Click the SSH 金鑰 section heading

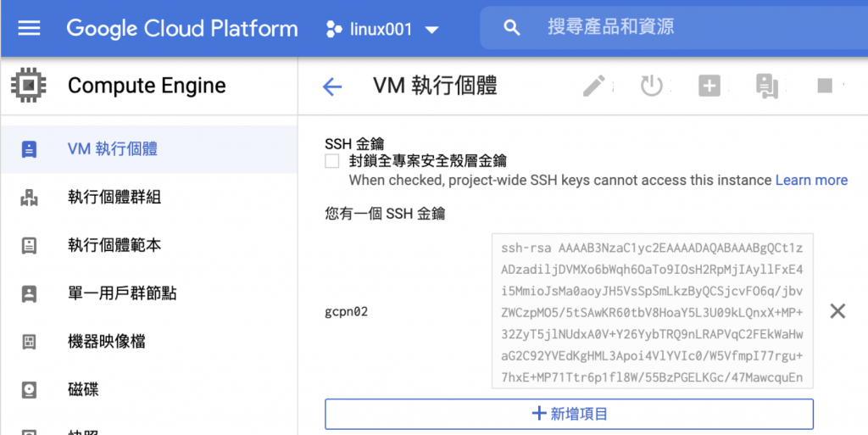(354, 144)
